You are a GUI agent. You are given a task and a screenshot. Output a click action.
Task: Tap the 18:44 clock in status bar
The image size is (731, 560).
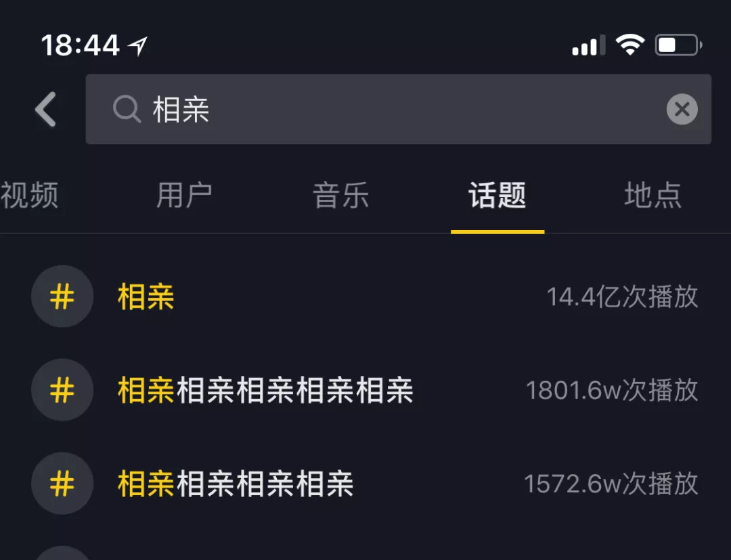[x=80, y=46]
